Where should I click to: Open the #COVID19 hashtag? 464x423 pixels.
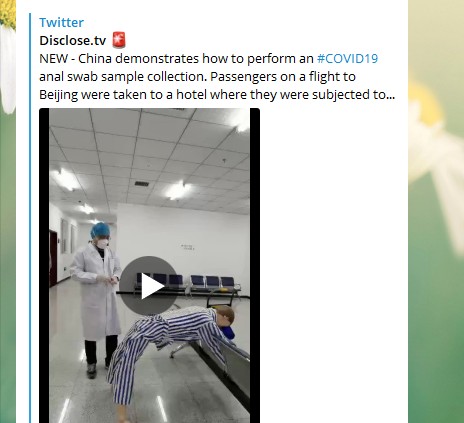pos(347,59)
